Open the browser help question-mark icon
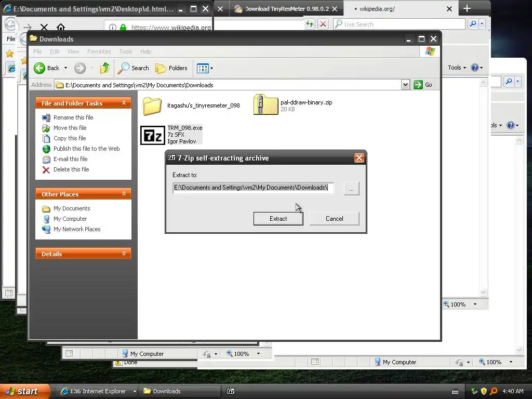Screen dimensions: 532x399 (475, 68)
